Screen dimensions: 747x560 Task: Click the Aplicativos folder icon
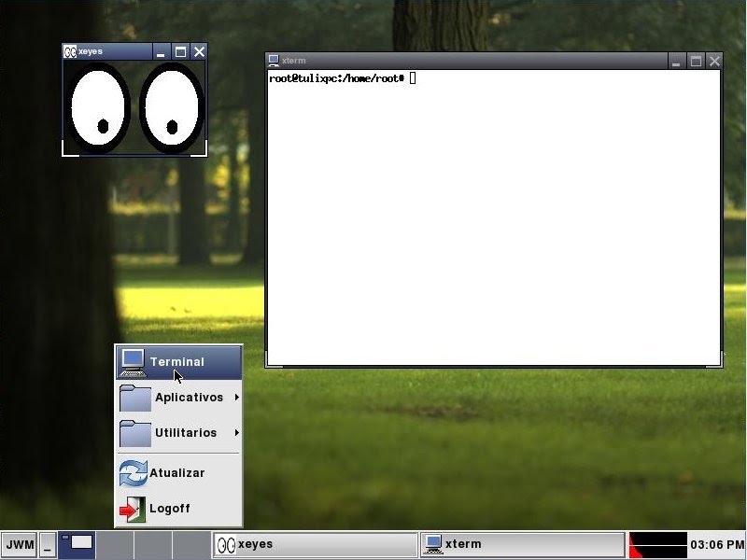pyautogui.click(x=135, y=398)
